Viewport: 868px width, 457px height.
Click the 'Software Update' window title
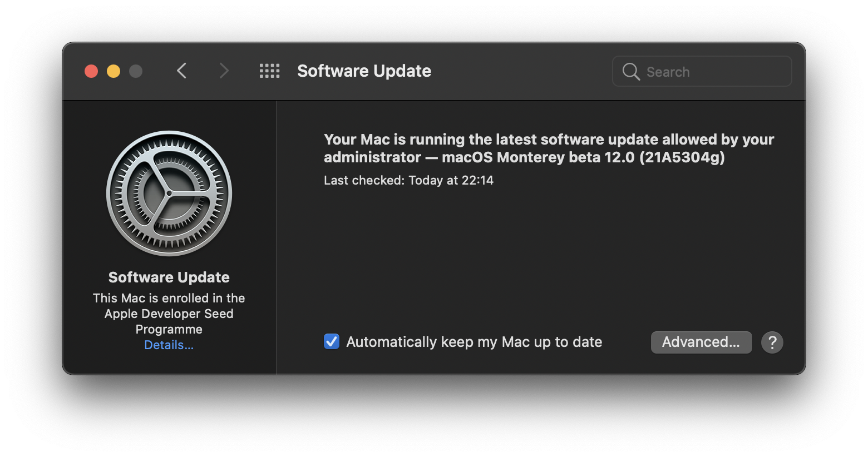[364, 71]
